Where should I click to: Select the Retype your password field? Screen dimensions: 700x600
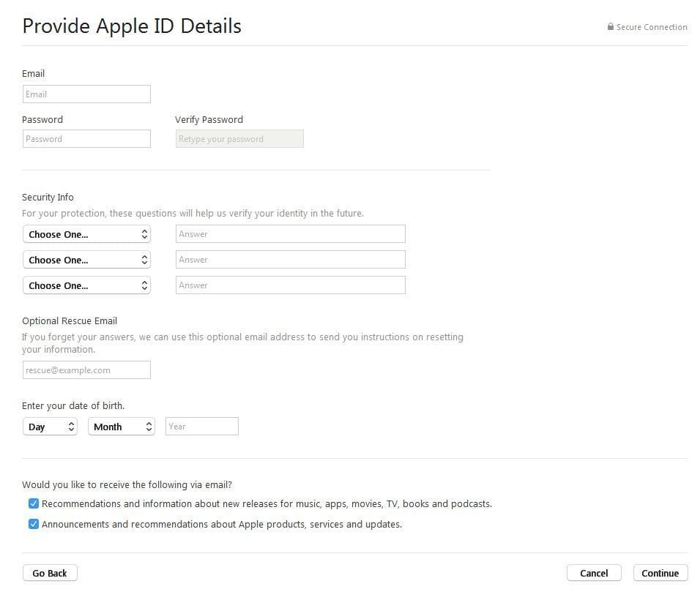(x=239, y=139)
